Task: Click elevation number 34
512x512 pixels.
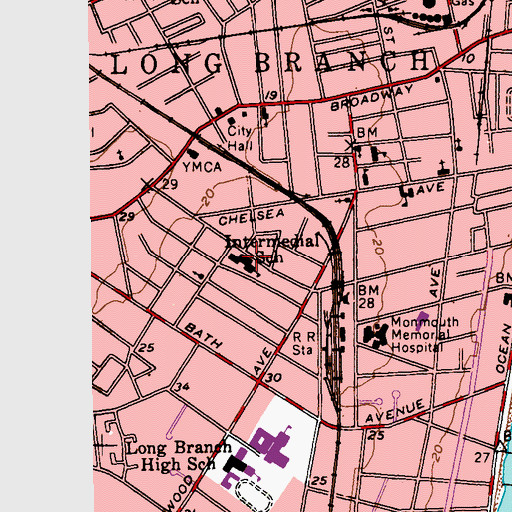Action: 182,387
